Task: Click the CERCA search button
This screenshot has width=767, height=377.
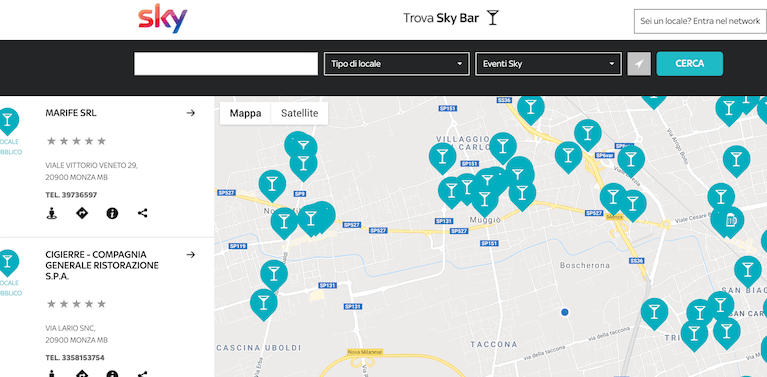Action: coord(690,64)
